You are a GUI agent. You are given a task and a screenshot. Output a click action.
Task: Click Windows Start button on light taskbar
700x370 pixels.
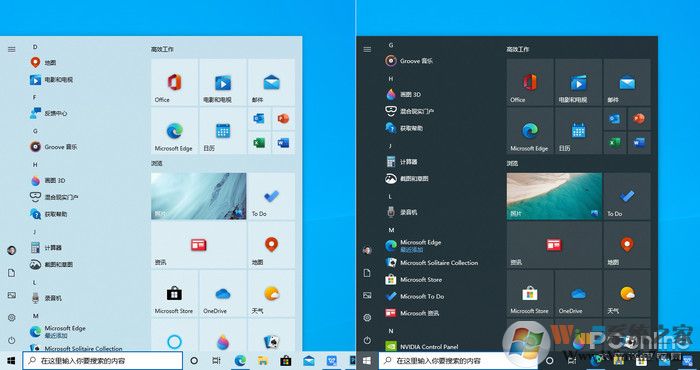point(11,361)
